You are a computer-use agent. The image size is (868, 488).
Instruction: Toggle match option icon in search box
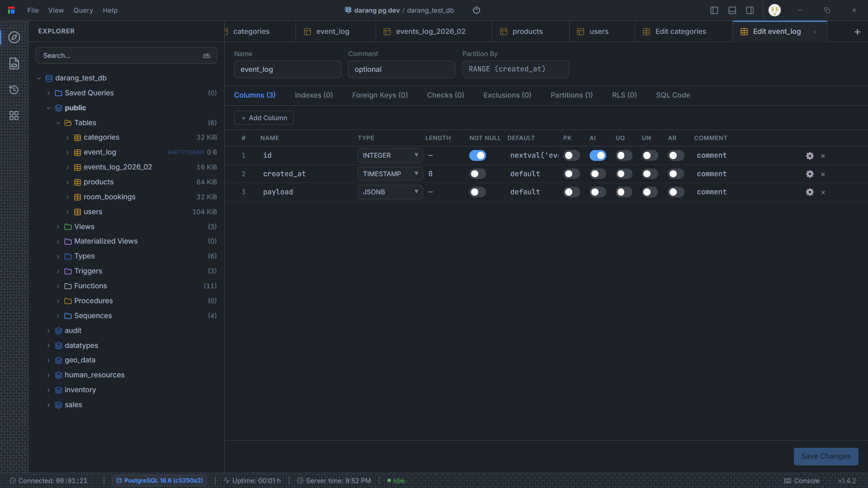click(x=207, y=56)
